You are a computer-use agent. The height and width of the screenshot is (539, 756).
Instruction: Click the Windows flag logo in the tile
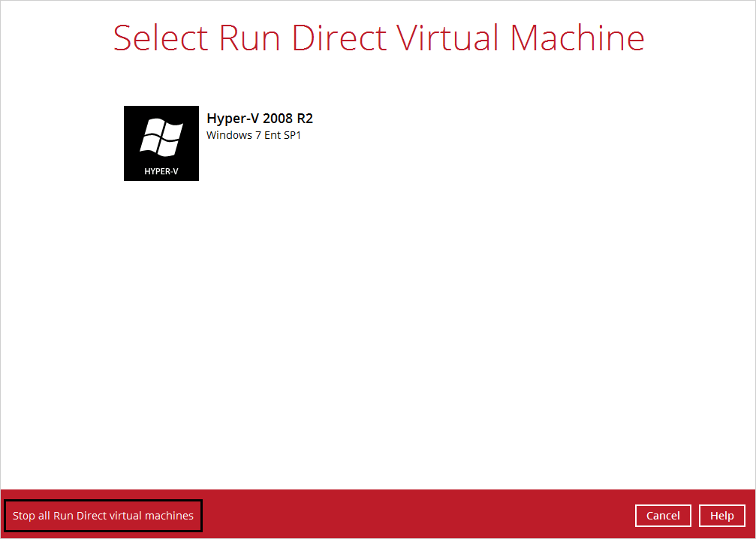(x=161, y=137)
